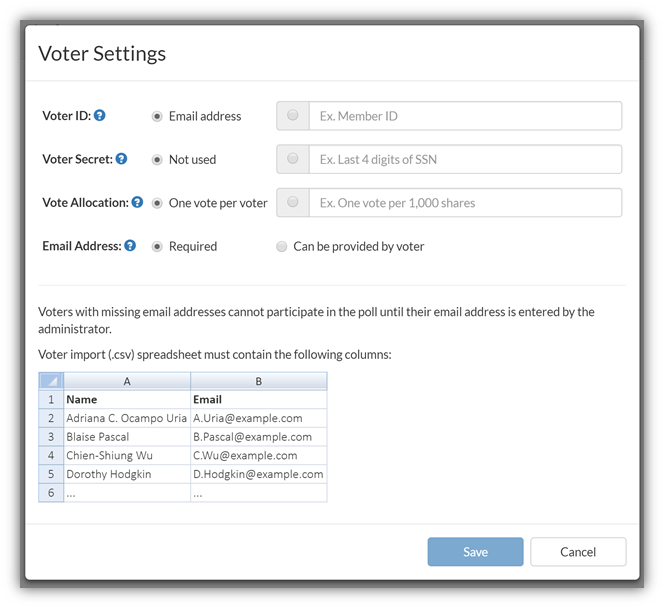
Task: Open the Voter Secret help tooltip icon
Action: click(121, 159)
